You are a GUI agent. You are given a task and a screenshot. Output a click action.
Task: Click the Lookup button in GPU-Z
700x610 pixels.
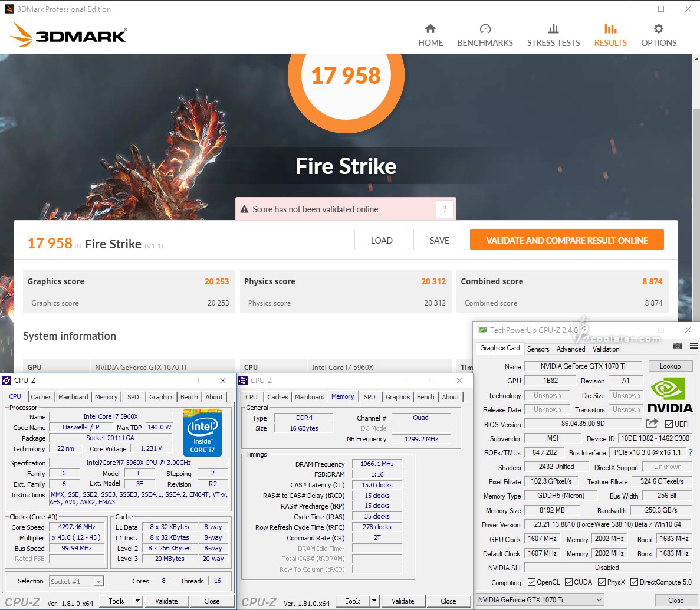670,366
